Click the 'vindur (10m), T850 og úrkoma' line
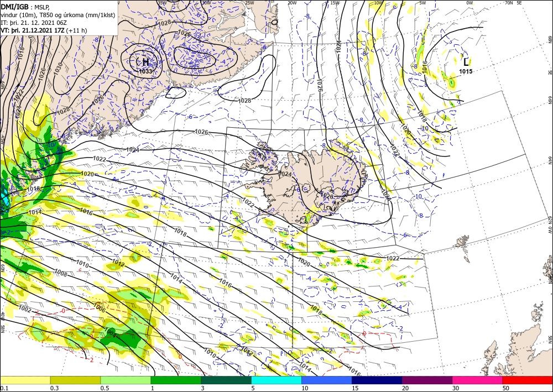This screenshot has width=553, height=392. pos(58,14)
